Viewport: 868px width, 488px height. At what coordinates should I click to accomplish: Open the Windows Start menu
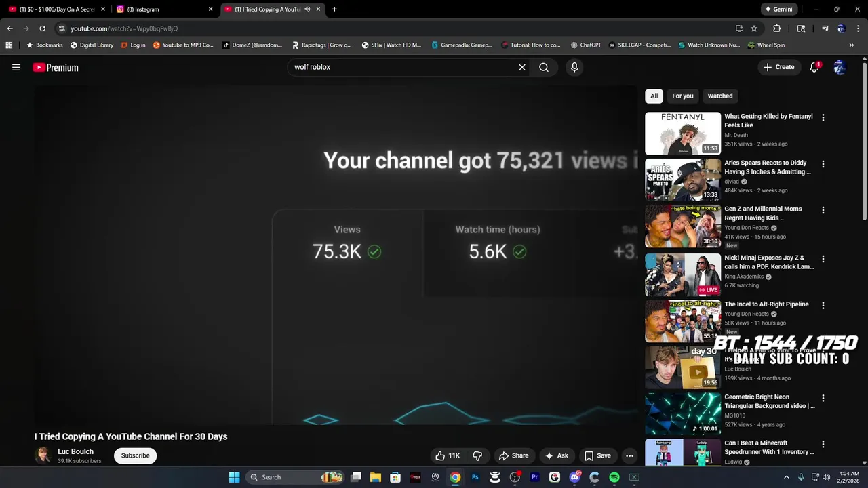click(234, 477)
